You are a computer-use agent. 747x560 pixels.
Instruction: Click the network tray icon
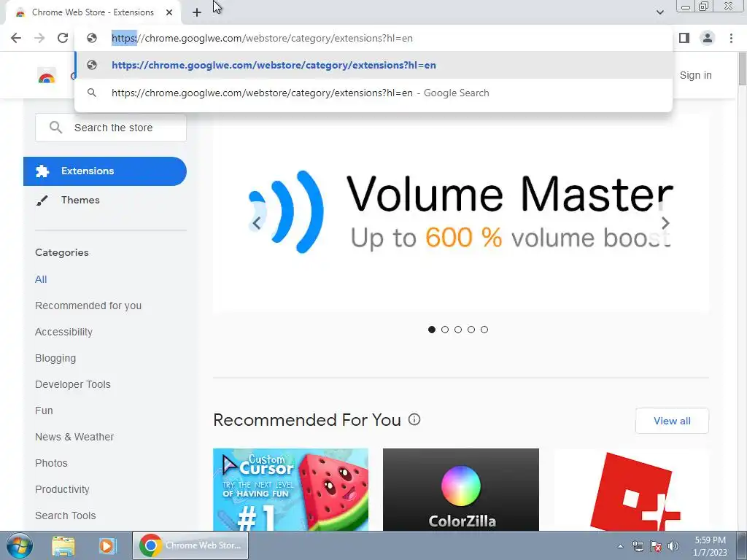point(638,546)
